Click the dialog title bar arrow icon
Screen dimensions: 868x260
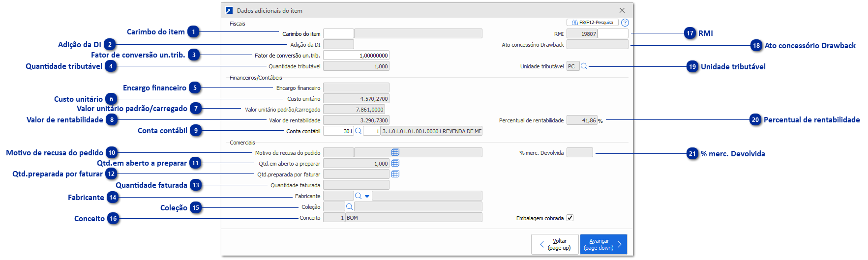coord(229,10)
